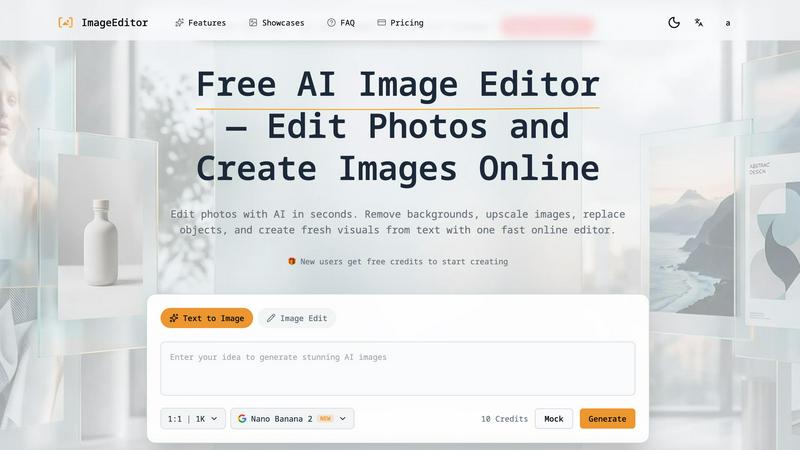Screen dimensions: 800x450
Task: Click the coastal mountain landscape thumbnail
Action: pyautogui.click(x=691, y=227)
